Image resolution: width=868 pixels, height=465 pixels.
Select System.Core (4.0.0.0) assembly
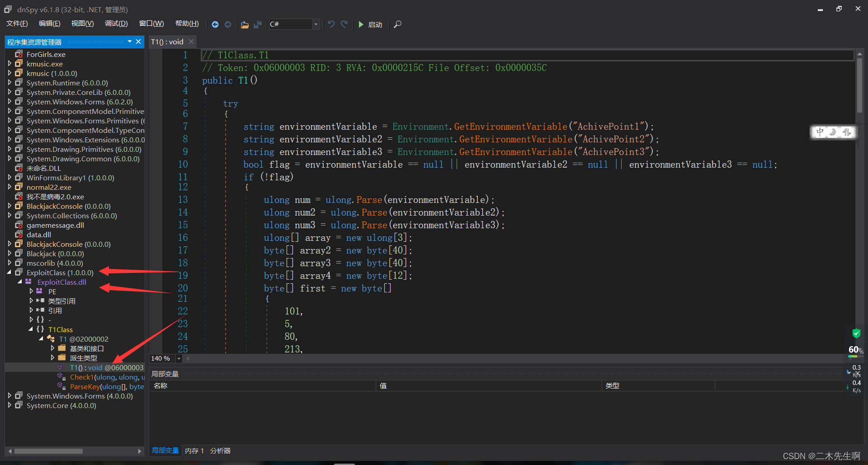(x=61, y=405)
